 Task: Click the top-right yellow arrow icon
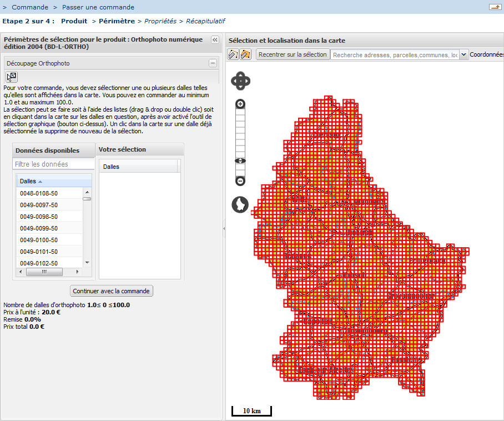click(x=494, y=7)
